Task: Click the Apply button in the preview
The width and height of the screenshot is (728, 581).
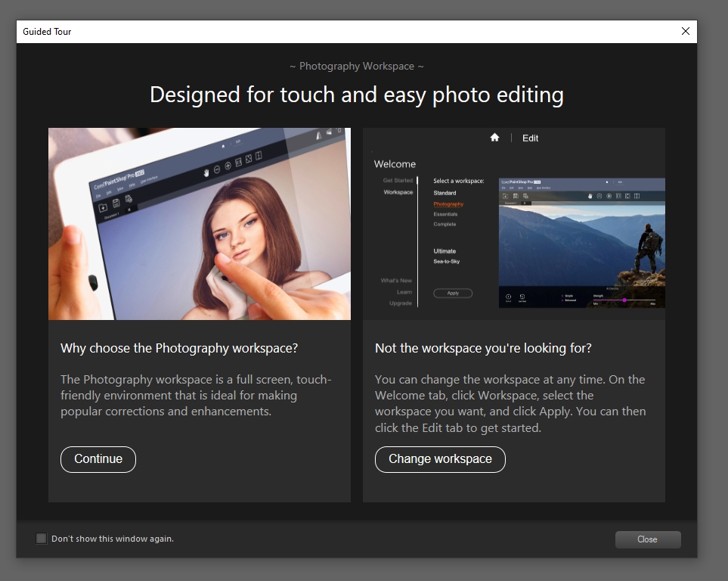Action: click(x=453, y=293)
